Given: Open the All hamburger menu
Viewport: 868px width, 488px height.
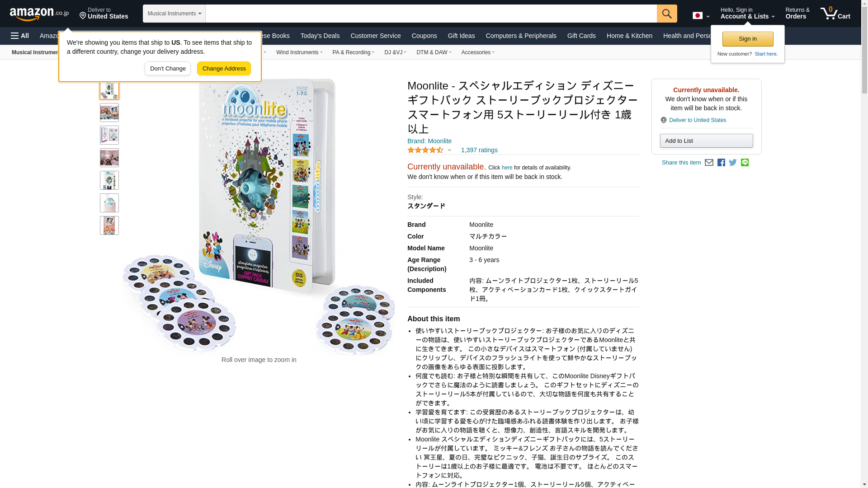Looking at the screenshot, I should (x=20, y=36).
